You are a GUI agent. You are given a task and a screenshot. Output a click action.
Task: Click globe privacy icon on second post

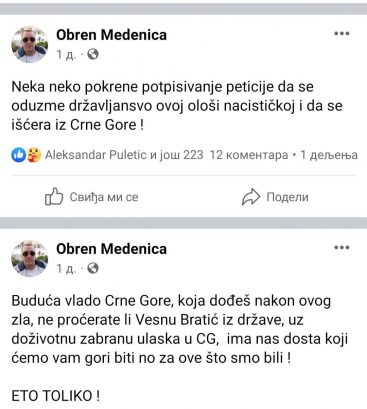pyautogui.click(x=93, y=268)
